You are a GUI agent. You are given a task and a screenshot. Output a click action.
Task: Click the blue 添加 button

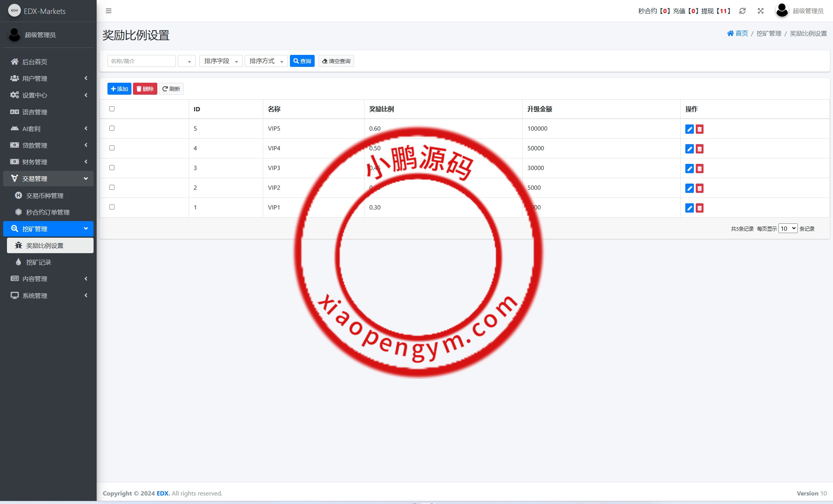(x=119, y=89)
